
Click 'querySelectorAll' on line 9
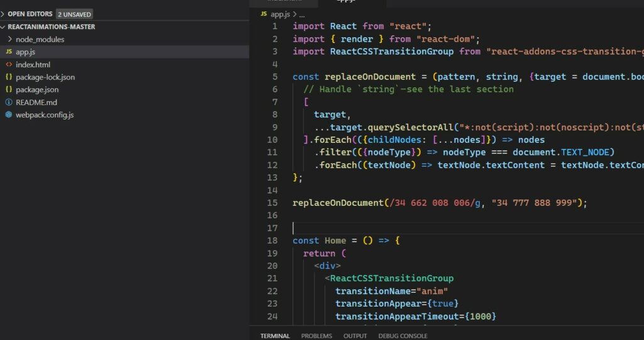411,127
